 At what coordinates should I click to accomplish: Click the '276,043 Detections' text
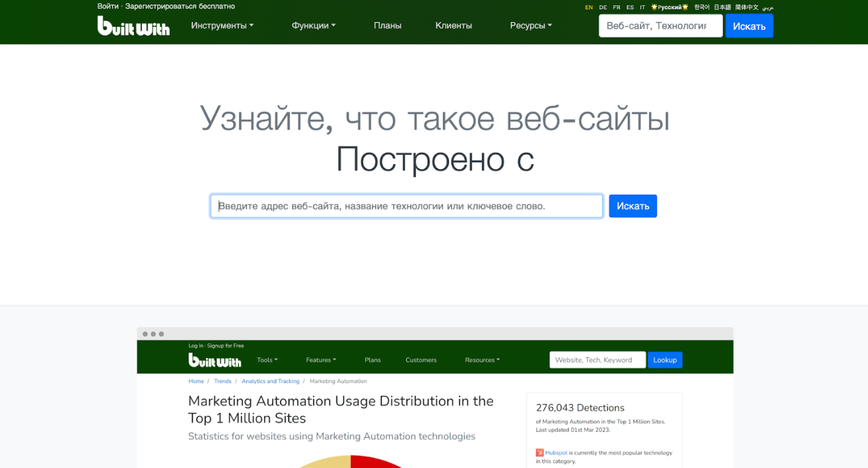[580, 407]
